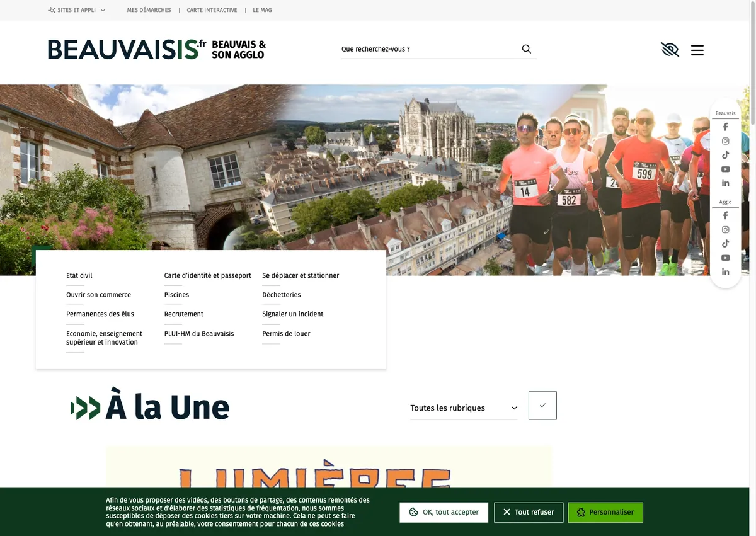Viewport: 756px width, 536px height.
Task: Open Beauvais Instagram icon in sidebar
Action: tap(725, 141)
